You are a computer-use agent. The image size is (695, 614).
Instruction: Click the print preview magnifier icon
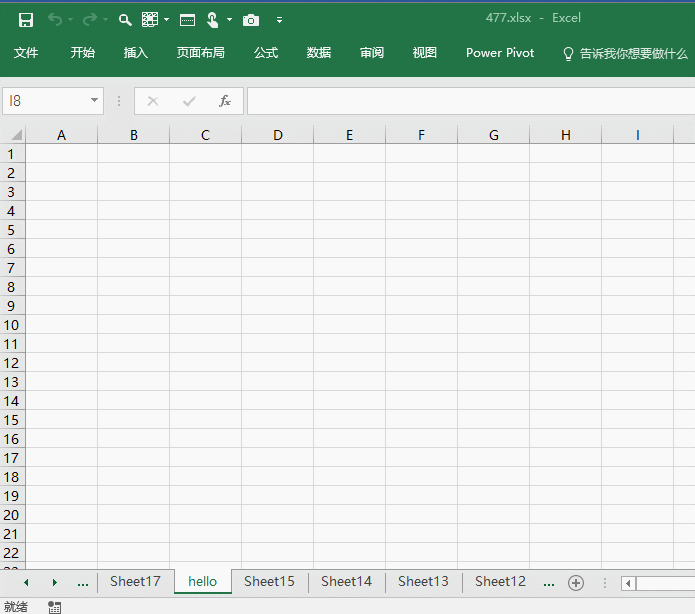pos(125,19)
